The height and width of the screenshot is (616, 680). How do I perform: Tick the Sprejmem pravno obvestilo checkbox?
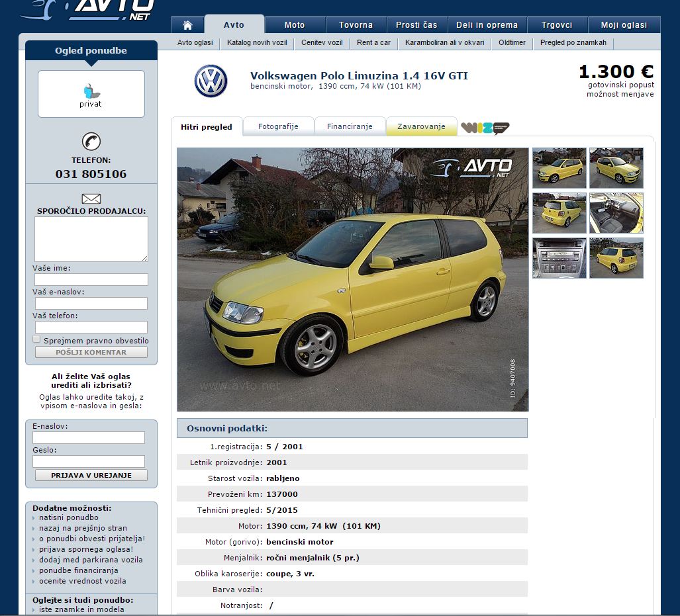pyautogui.click(x=36, y=339)
